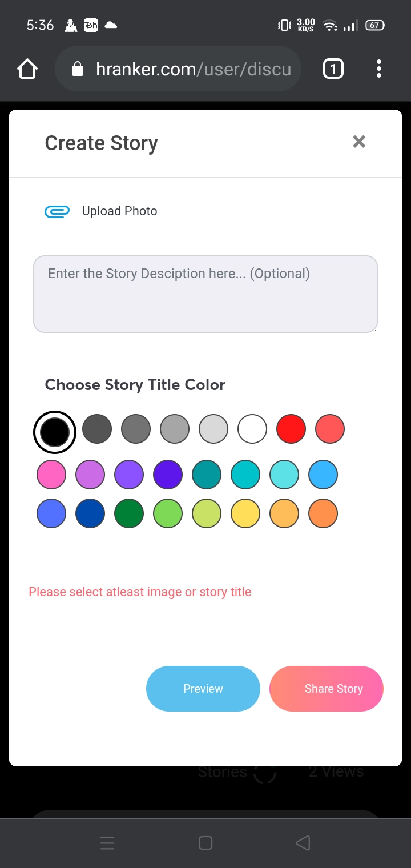Tap the site lock security icon
This screenshot has height=868, width=411.
[77, 69]
